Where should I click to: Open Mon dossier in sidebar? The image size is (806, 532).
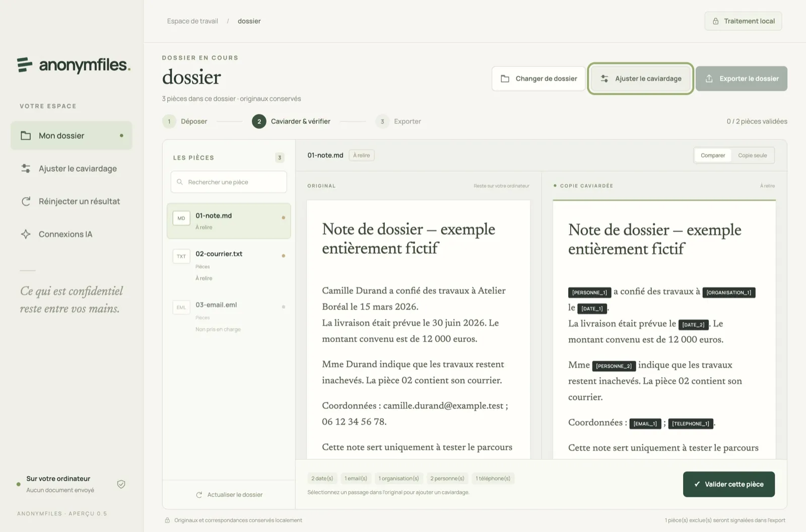pyautogui.click(x=72, y=135)
